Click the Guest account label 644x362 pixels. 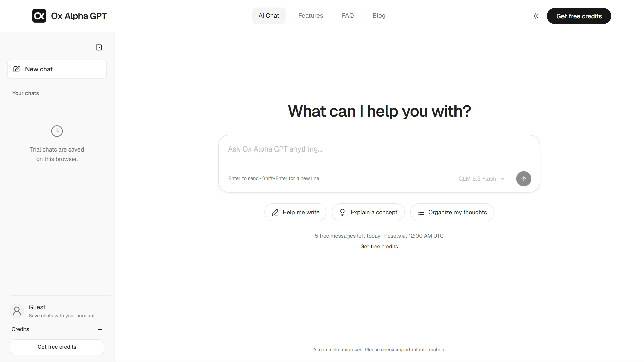click(37, 307)
